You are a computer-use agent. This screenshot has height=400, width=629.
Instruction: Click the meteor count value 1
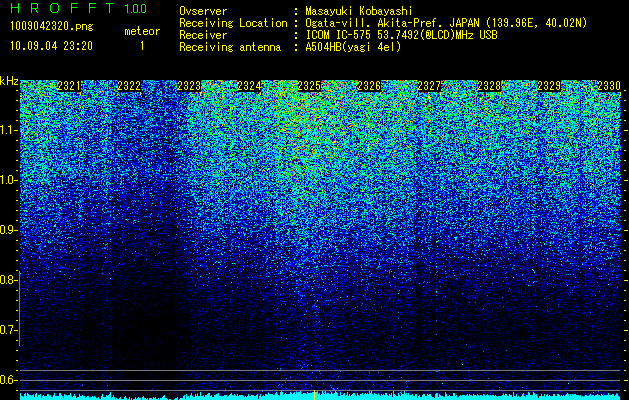(142, 46)
